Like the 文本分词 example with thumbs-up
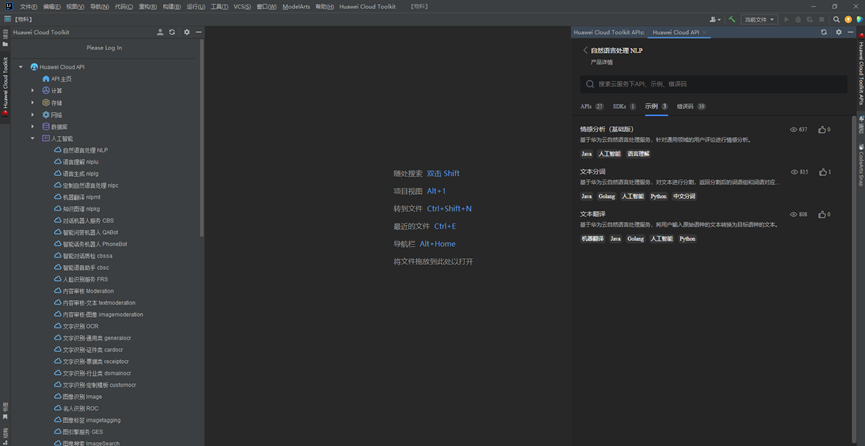The image size is (865, 446). coord(823,172)
